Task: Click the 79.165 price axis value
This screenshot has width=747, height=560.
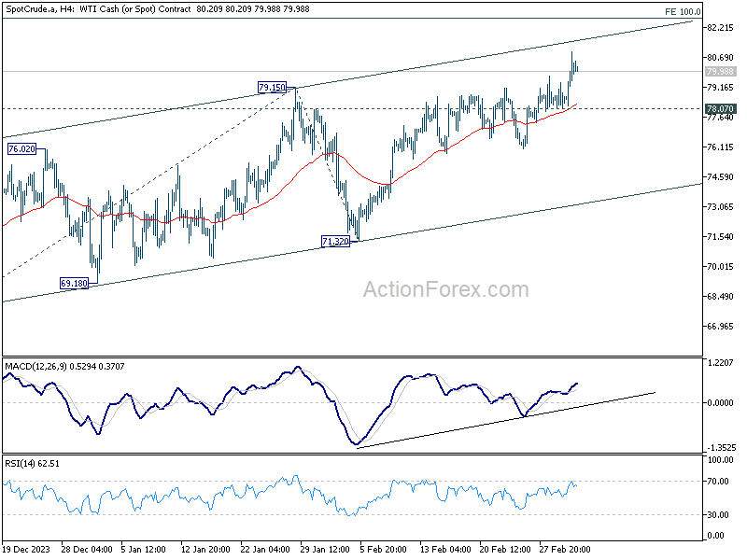Action: click(720, 88)
